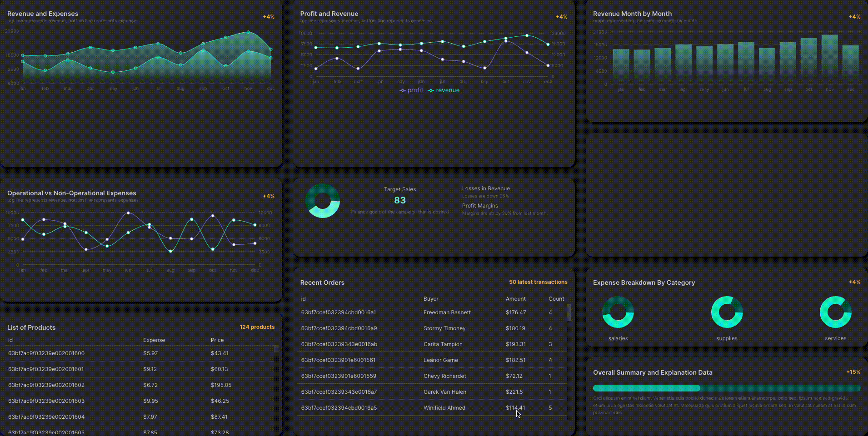Screen dimensions: 868x436
Task: Click the List of Products scrollbar
Action: click(x=276, y=349)
